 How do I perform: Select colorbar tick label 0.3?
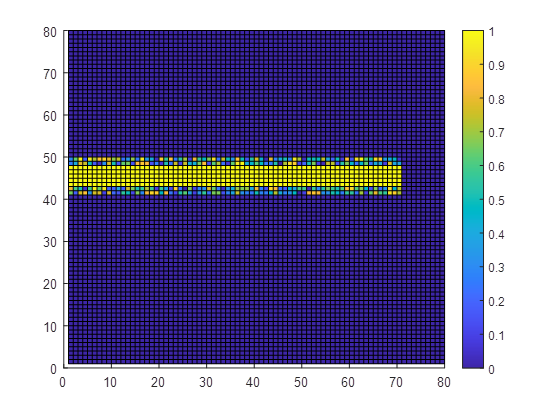[496, 268]
